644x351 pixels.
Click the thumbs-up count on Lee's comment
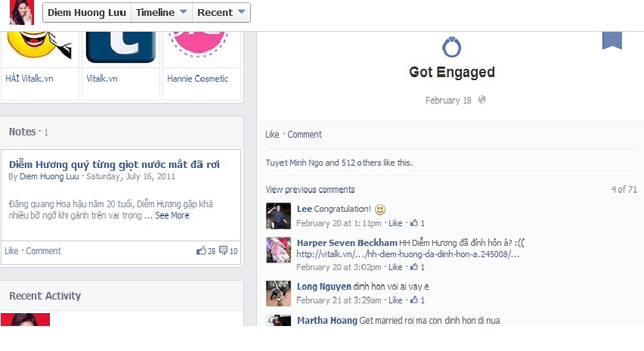[417, 223]
